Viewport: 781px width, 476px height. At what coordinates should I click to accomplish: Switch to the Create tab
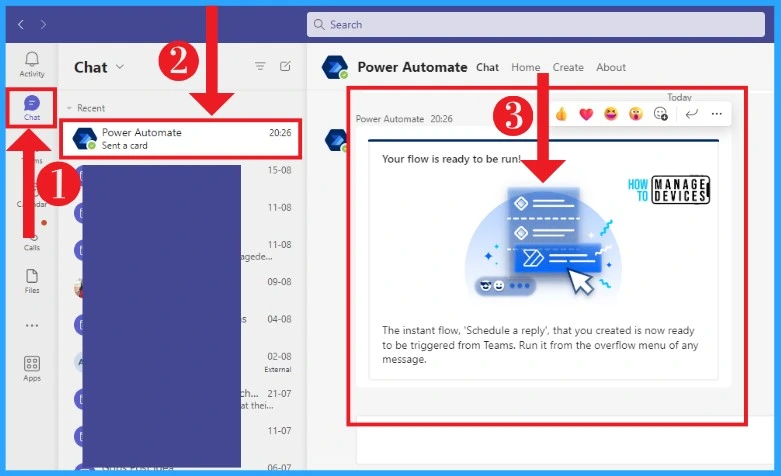(x=568, y=67)
